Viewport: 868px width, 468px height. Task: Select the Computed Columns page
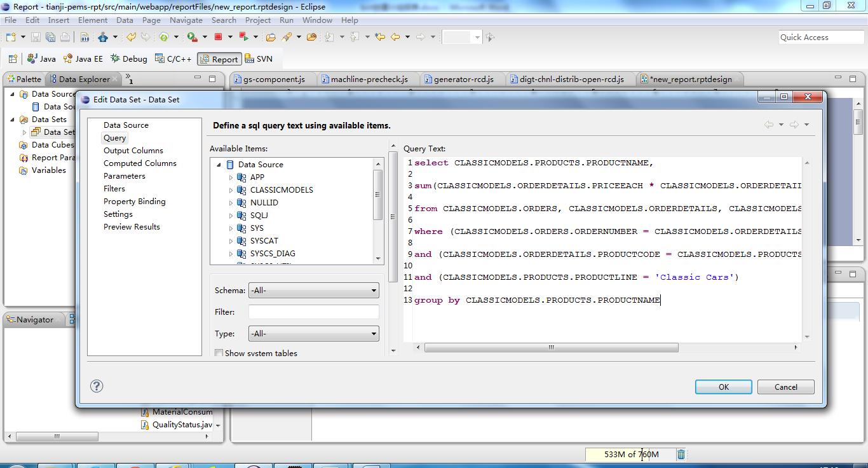pyautogui.click(x=140, y=163)
